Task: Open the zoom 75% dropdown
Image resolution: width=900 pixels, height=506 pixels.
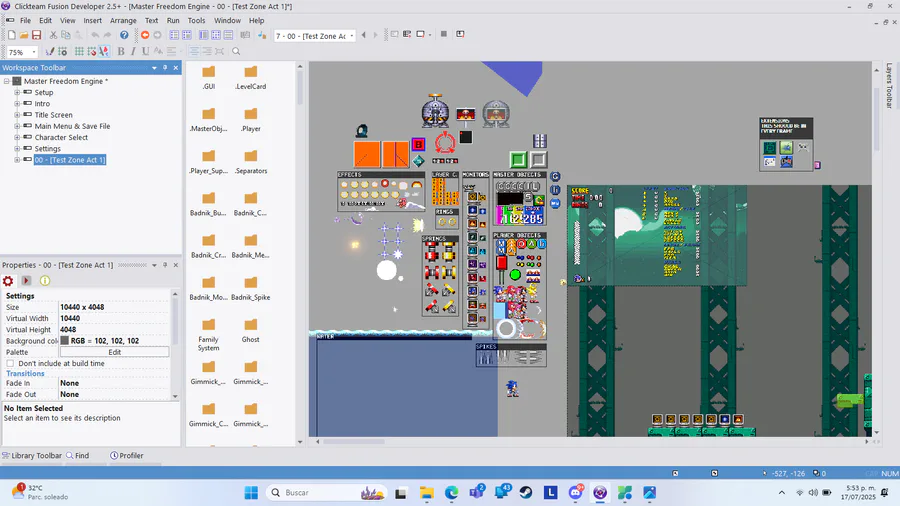Action: pos(33,52)
